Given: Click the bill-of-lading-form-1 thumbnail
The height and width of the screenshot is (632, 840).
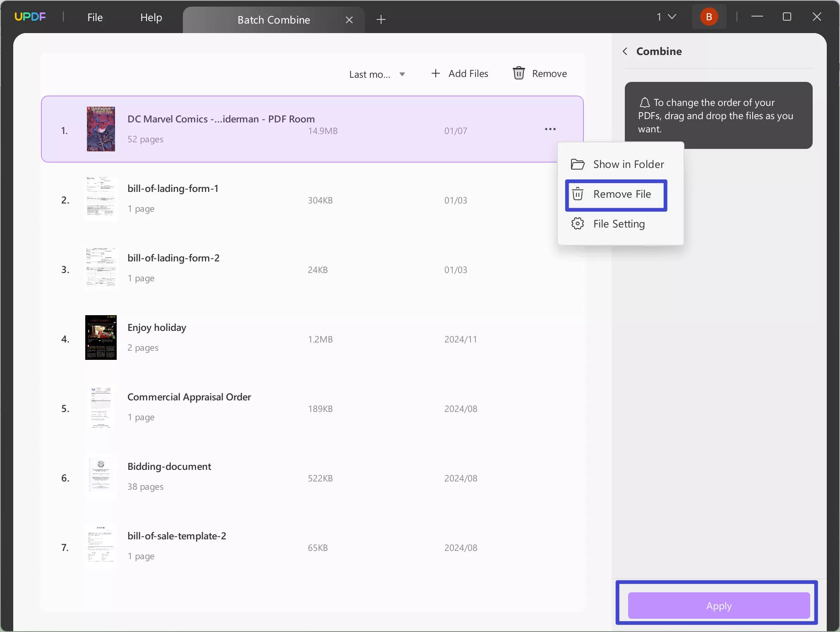Looking at the screenshot, I should tap(101, 199).
